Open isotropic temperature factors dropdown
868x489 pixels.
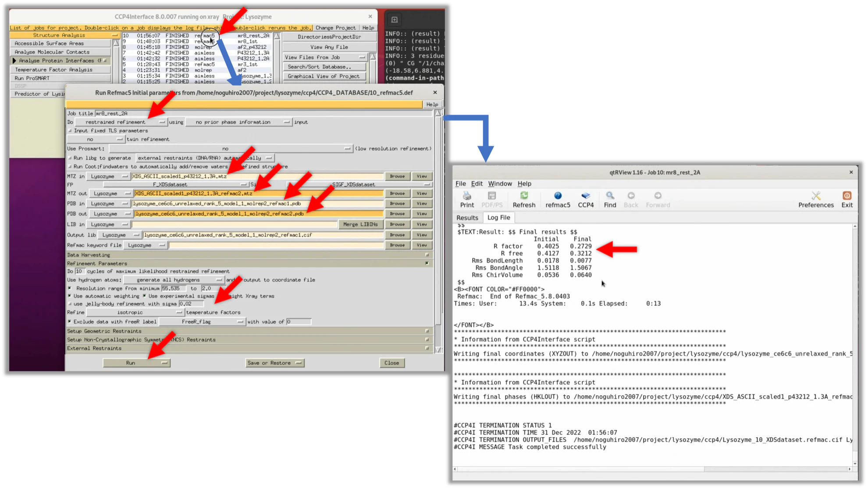coord(135,312)
